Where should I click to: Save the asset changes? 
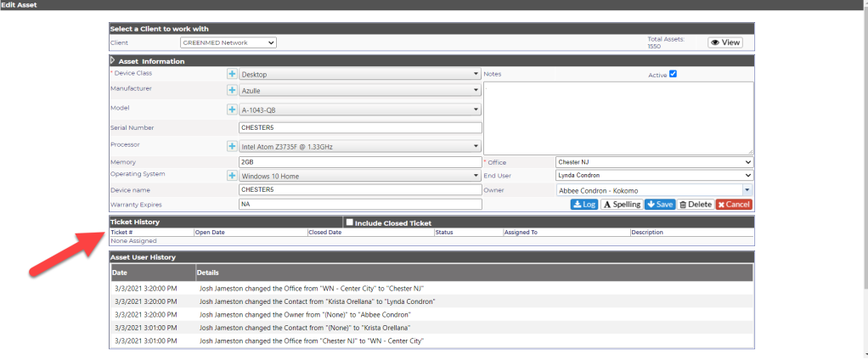660,205
